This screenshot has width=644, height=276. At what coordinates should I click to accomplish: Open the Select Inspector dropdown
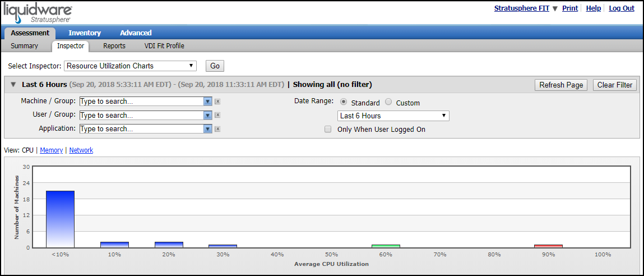click(x=130, y=66)
